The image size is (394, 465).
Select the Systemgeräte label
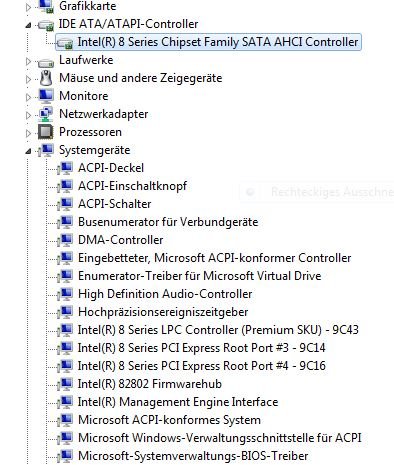click(x=94, y=150)
